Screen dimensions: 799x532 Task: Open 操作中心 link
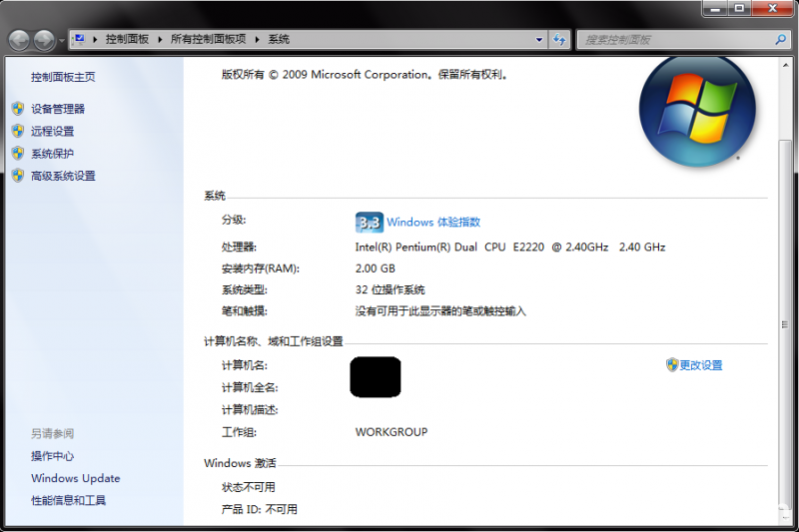pyautogui.click(x=53, y=456)
